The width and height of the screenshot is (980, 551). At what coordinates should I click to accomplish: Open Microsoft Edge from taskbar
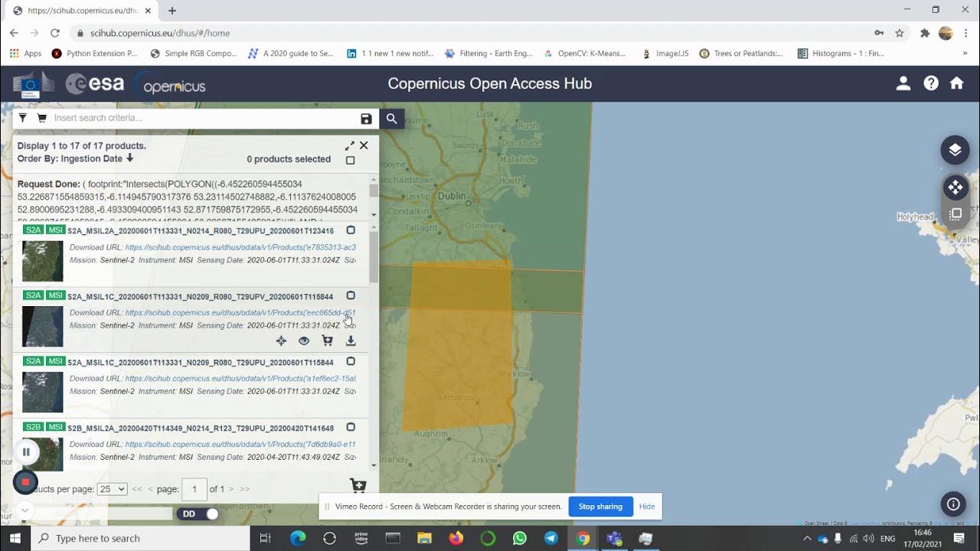tap(298, 539)
